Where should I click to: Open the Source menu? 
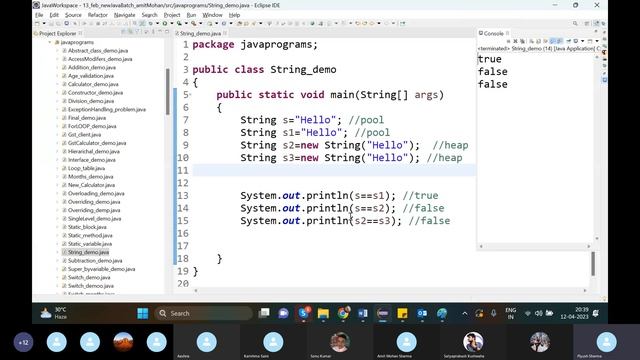(73, 15)
